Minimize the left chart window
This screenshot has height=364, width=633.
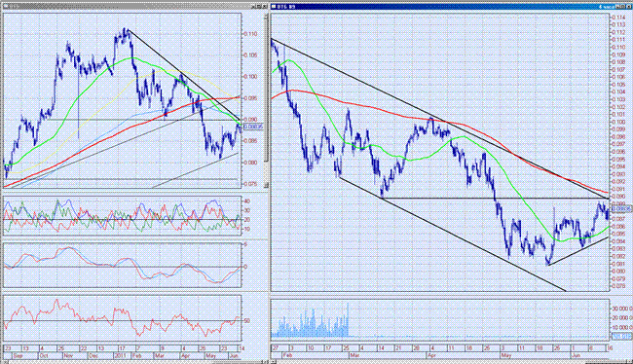(253, 7)
